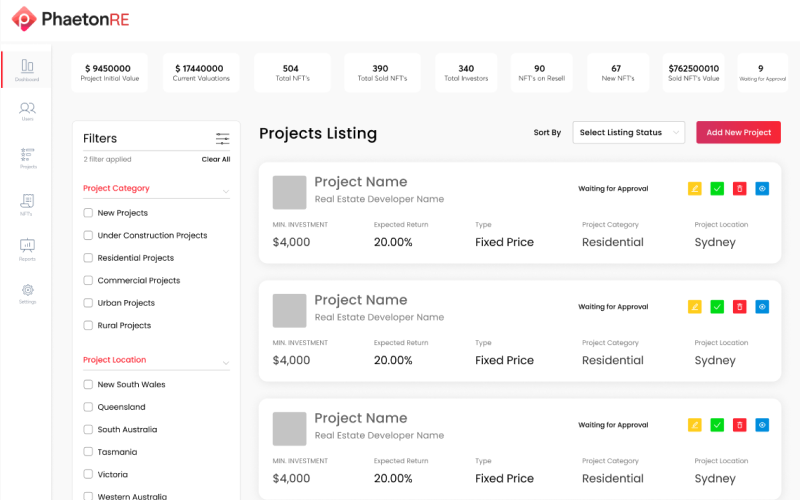The image size is (800, 500).
Task: Collapse the Project Location filter chevron
Action: pos(226,363)
